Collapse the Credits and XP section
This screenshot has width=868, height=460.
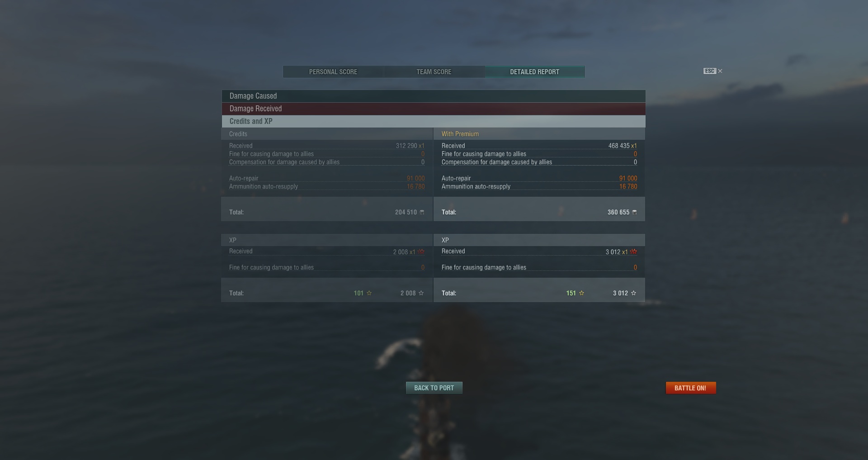coord(434,121)
